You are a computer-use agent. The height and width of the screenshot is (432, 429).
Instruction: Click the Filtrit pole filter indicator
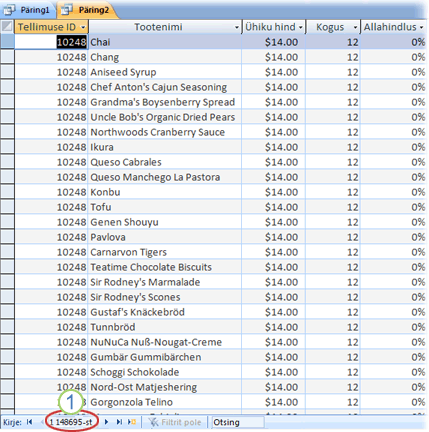175,422
